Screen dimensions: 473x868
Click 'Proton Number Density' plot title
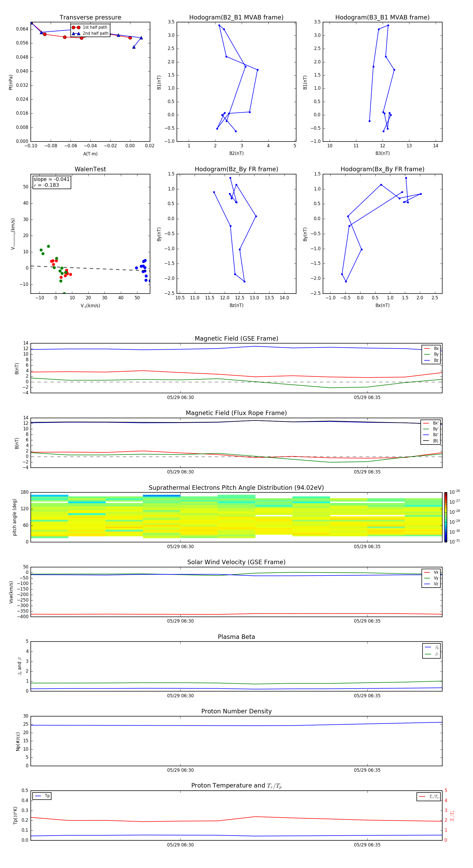point(236,711)
